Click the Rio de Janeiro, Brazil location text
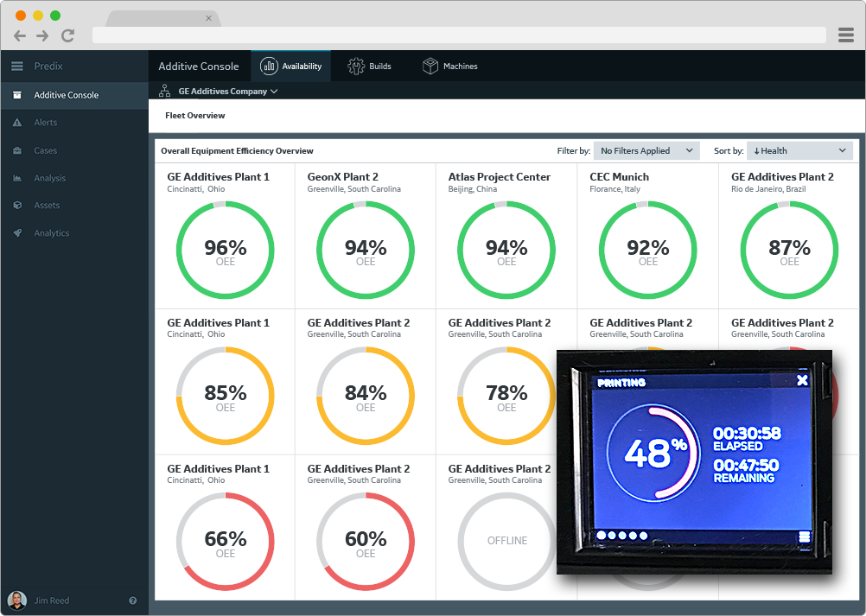The height and width of the screenshot is (616, 866). 768,188
